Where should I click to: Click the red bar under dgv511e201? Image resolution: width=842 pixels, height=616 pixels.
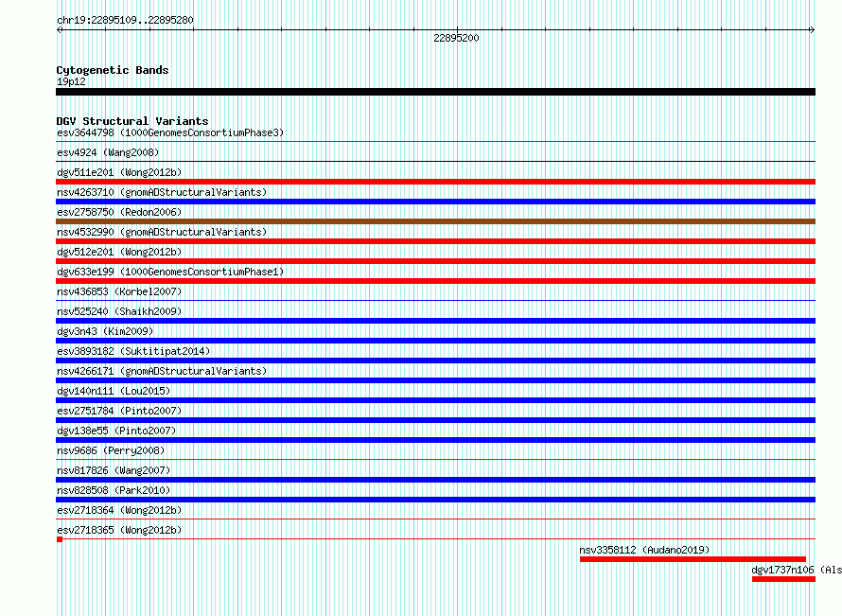pos(435,182)
